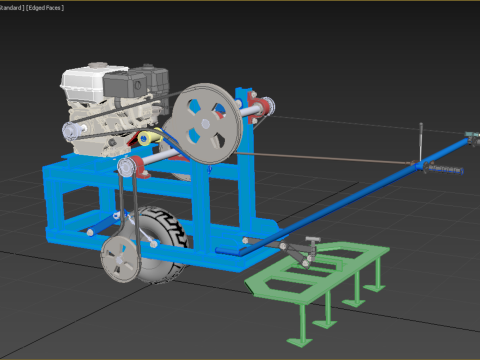Viewport: 480px width, 360px height.
Task: Select the black handlebar grip
Action: click(x=444, y=169)
